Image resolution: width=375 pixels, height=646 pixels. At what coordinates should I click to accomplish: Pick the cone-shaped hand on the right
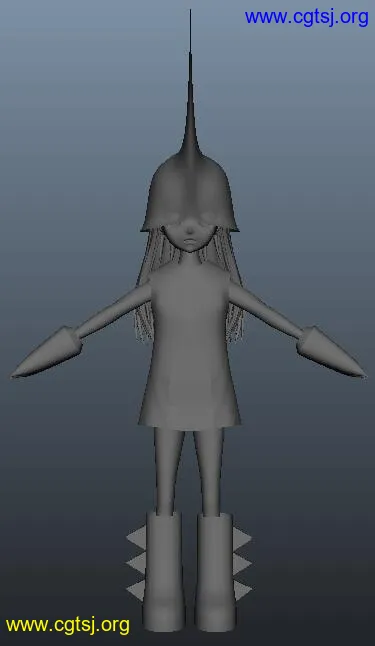click(x=331, y=352)
